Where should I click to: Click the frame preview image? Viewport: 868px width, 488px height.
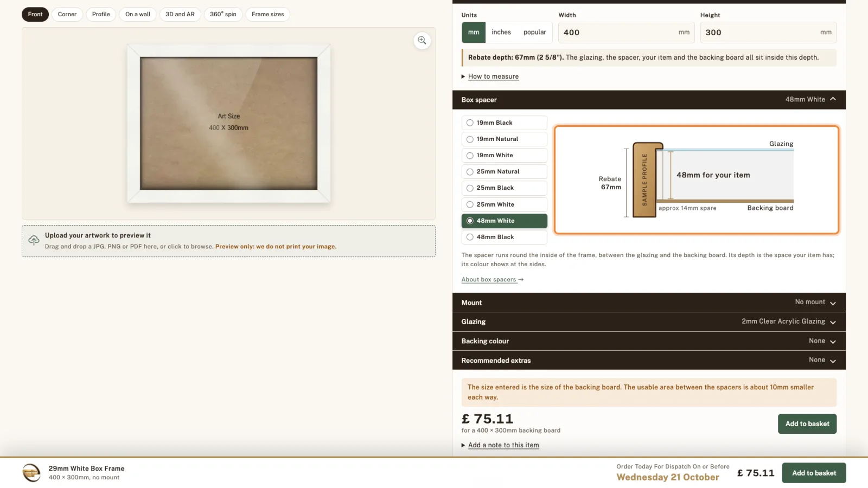(229, 124)
